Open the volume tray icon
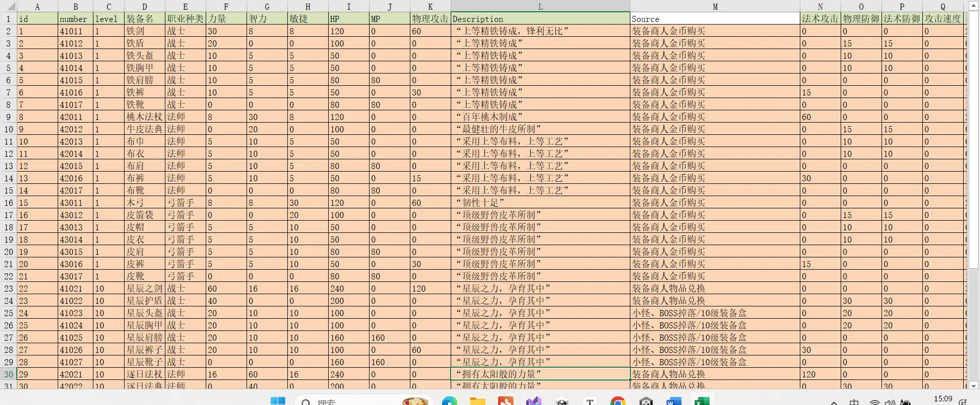 pos(890,402)
